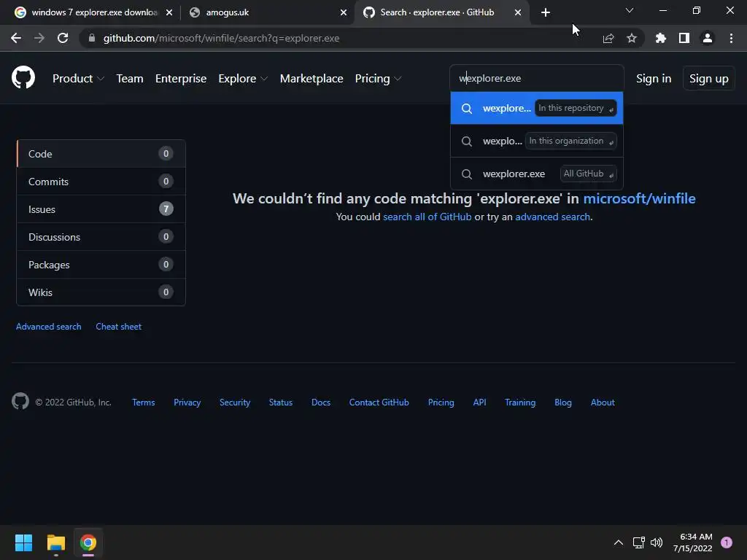Open the volume speaker tray icon
Screen dimensions: 747x560
(x=657, y=542)
